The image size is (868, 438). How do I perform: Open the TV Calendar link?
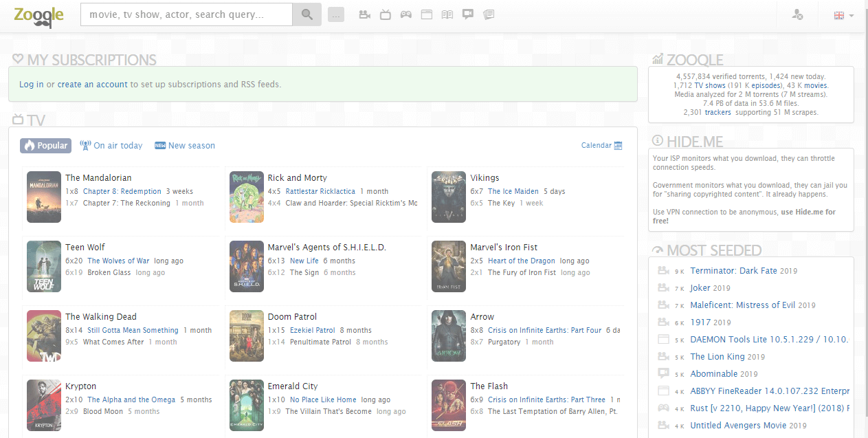coord(601,145)
